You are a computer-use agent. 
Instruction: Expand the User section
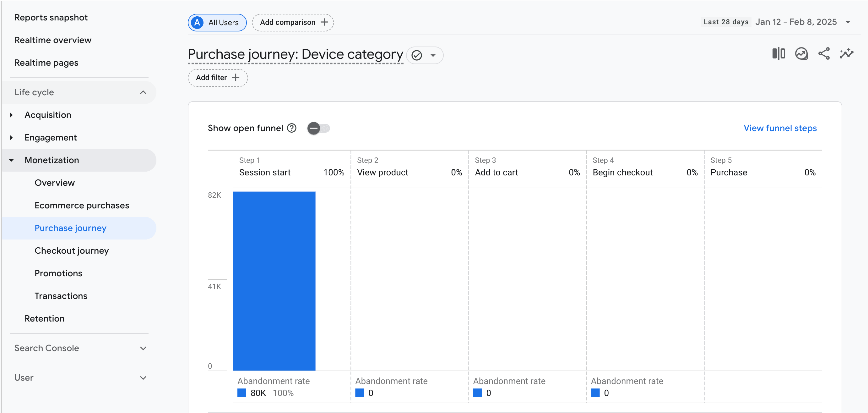point(143,377)
